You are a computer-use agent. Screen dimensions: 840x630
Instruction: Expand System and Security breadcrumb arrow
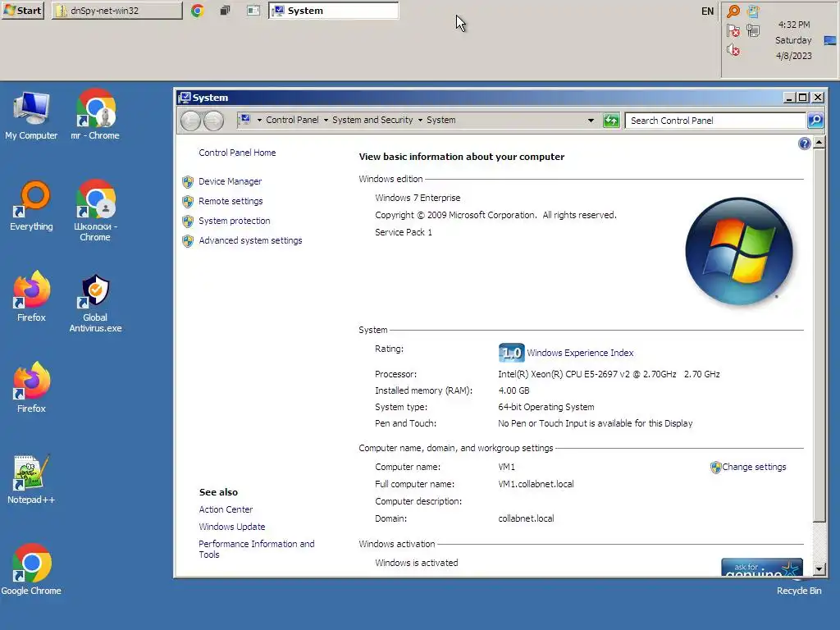click(420, 120)
